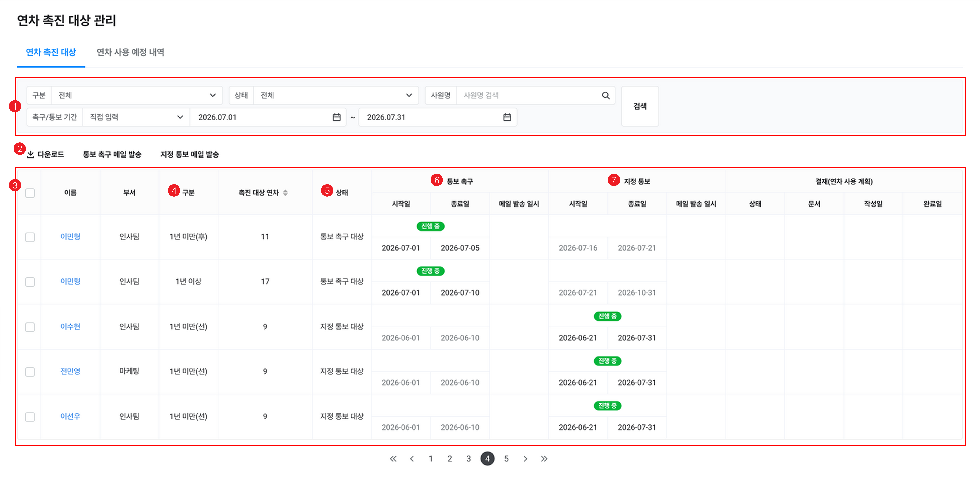Screen dimensions: 980x481
Task: Click the 문서 column header
Action: click(814, 204)
